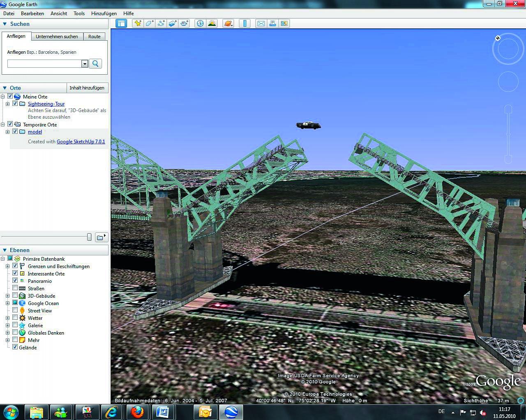Uncheck the Meine Orte checkbox
The width and height of the screenshot is (526, 420).
(x=10, y=96)
